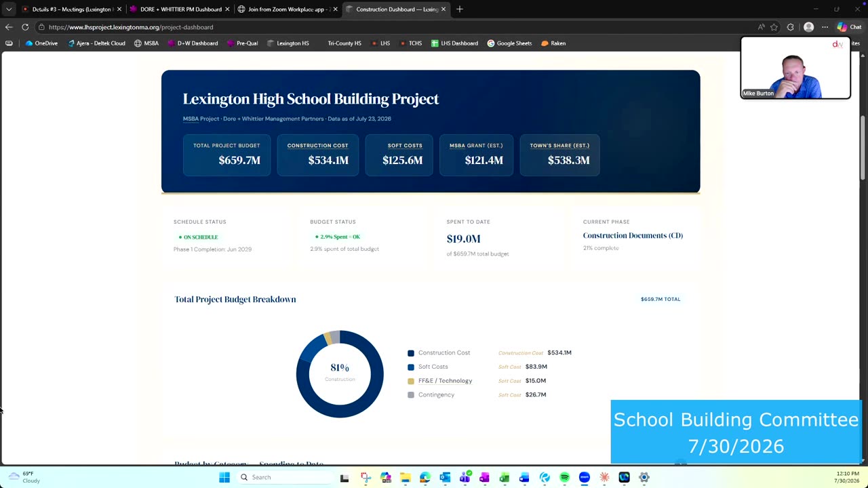Open a new browser tab

(460, 9)
